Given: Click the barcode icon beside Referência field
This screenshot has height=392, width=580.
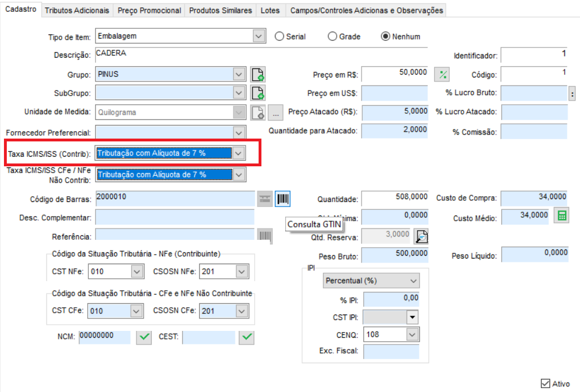Looking at the screenshot, I should click(x=265, y=235).
